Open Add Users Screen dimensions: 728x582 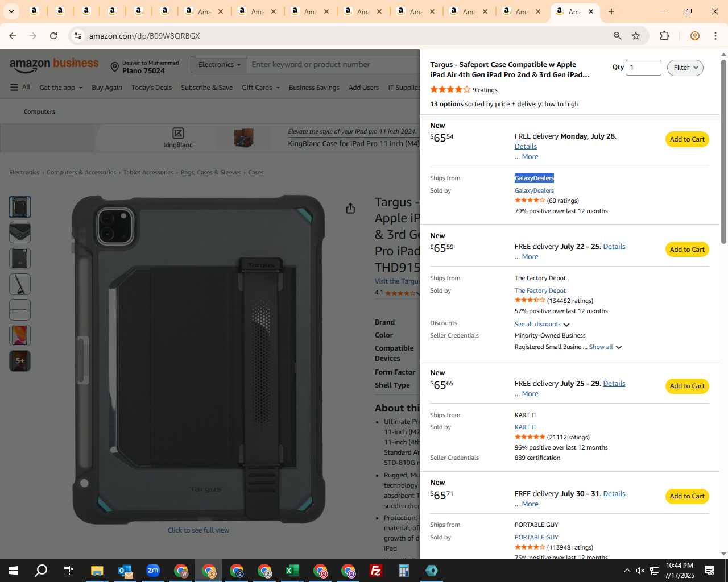pos(363,88)
